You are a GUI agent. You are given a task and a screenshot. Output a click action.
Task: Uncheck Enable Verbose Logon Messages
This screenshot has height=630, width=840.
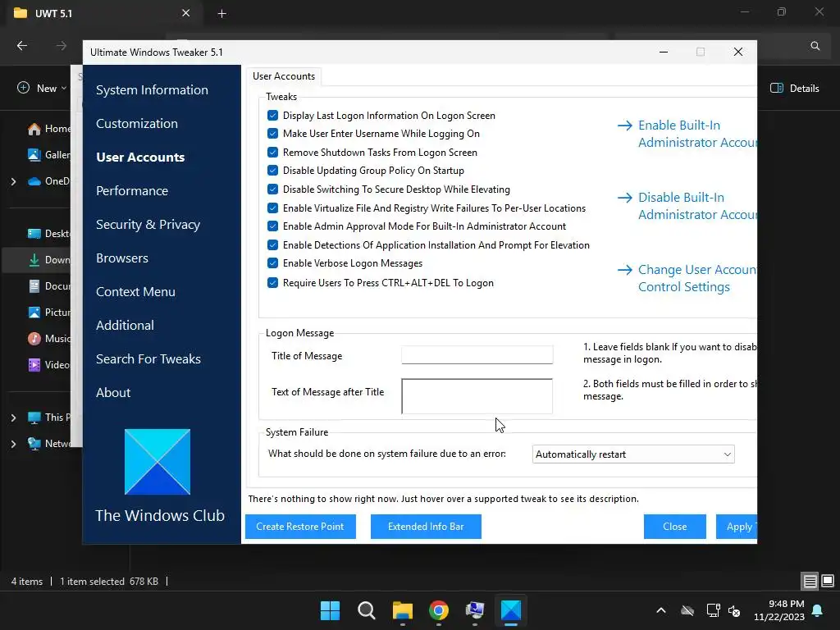click(272, 263)
